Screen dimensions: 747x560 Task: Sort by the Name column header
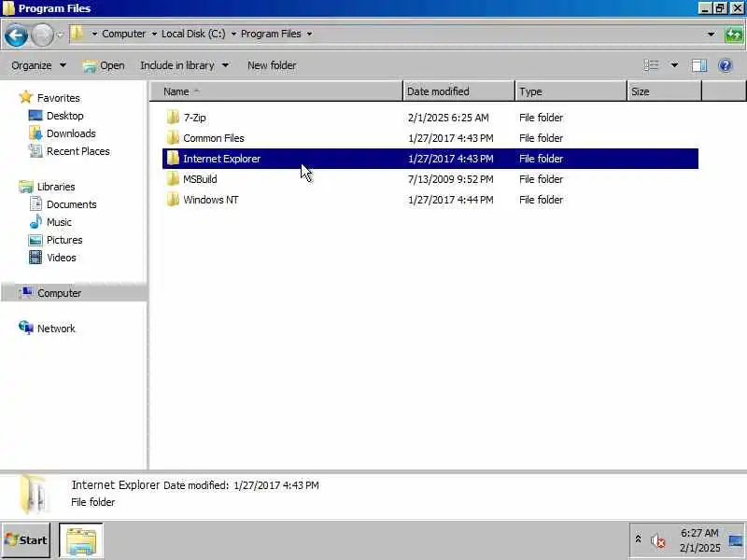[x=276, y=91]
